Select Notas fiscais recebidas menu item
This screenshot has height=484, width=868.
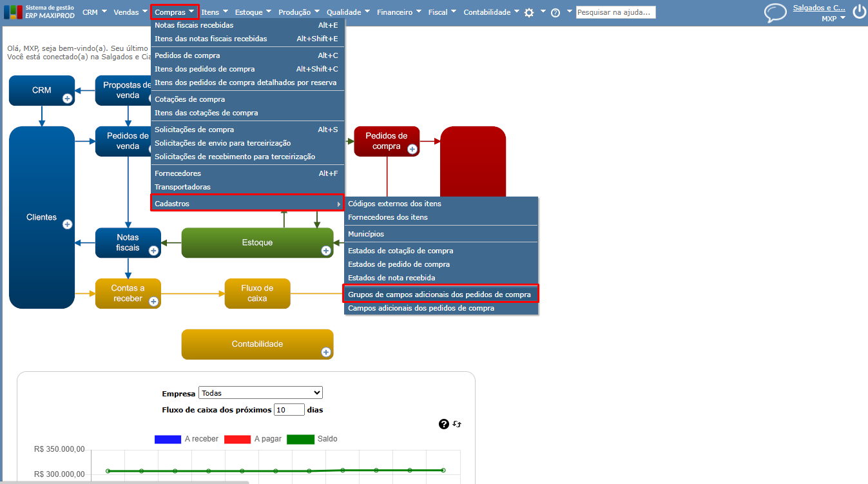tap(248, 25)
